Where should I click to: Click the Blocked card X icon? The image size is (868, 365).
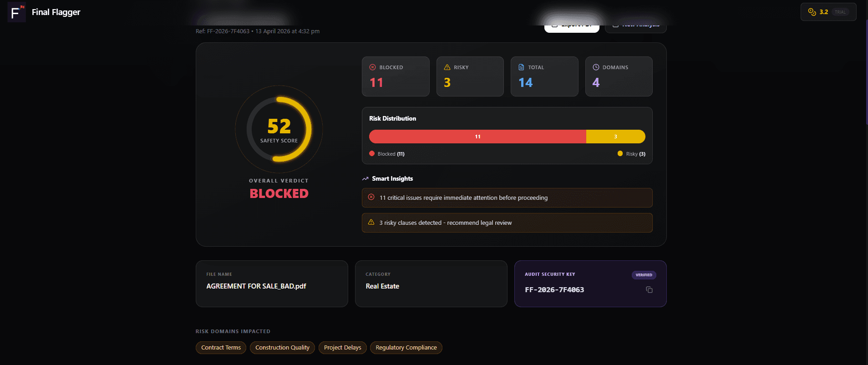tap(372, 67)
